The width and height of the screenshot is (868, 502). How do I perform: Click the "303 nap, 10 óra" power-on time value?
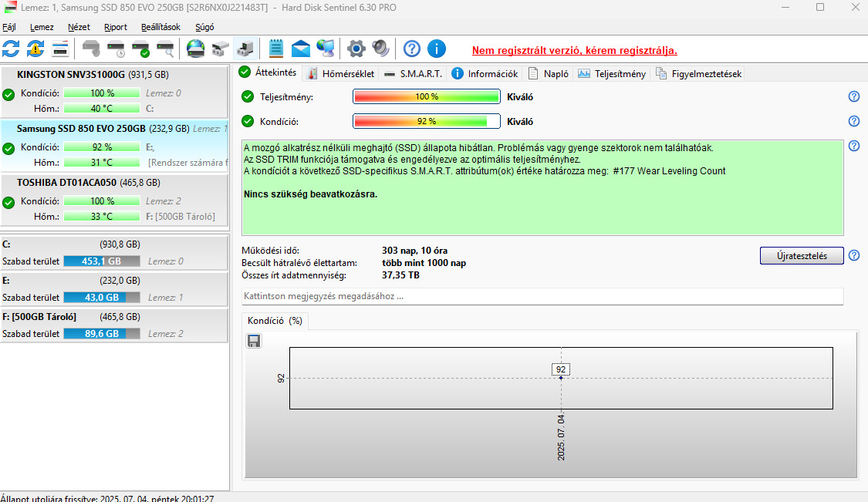(x=414, y=251)
